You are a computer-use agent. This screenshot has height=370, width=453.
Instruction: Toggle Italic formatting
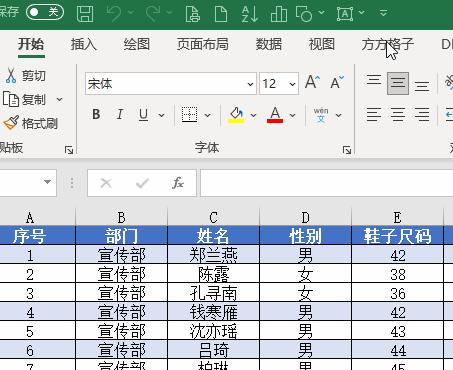point(120,115)
